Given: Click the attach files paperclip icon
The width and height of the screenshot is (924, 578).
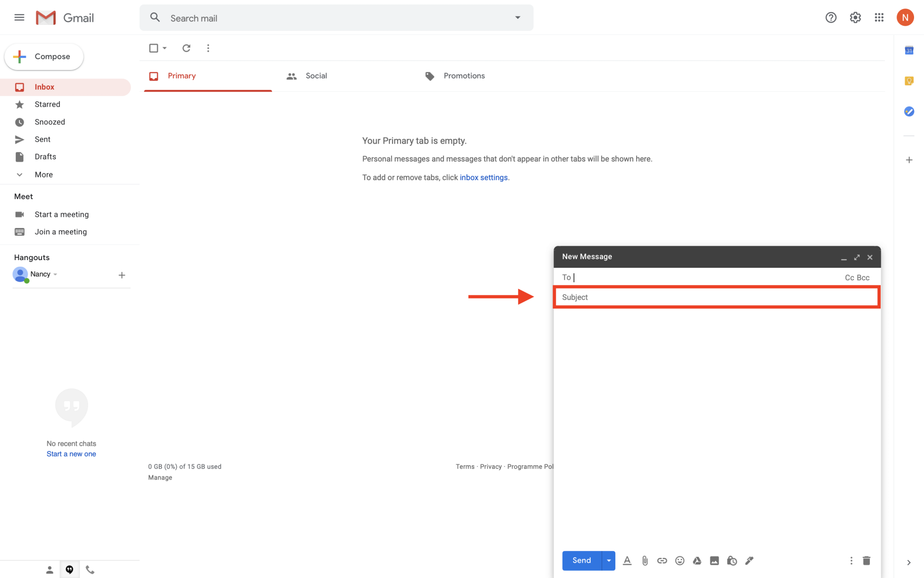Looking at the screenshot, I should coord(645,560).
